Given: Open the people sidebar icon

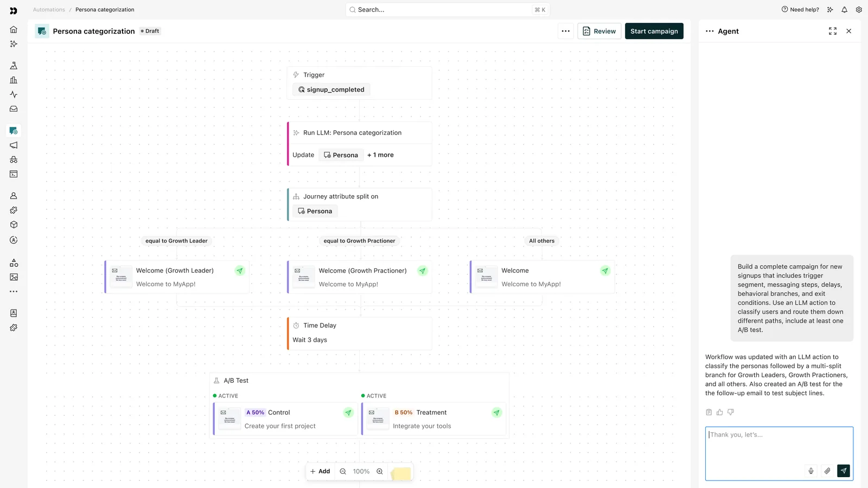Looking at the screenshot, I should click(14, 196).
